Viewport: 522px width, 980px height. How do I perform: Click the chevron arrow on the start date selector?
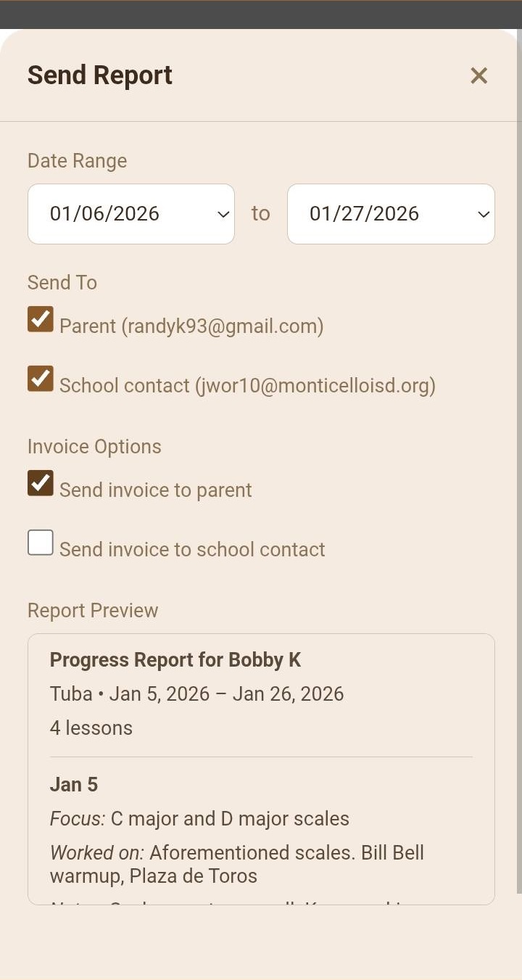click(223, 215)
